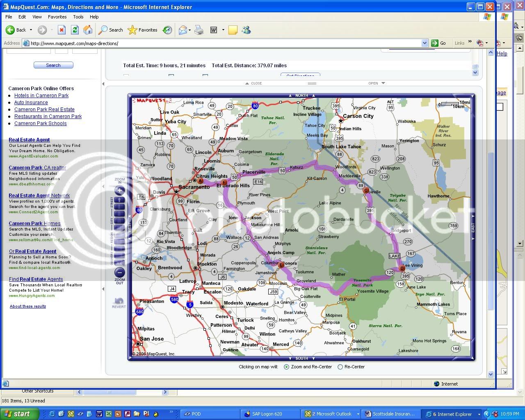Switch to the POD taskbar button
The image size is (525, 420).
[x=209, y=414]
